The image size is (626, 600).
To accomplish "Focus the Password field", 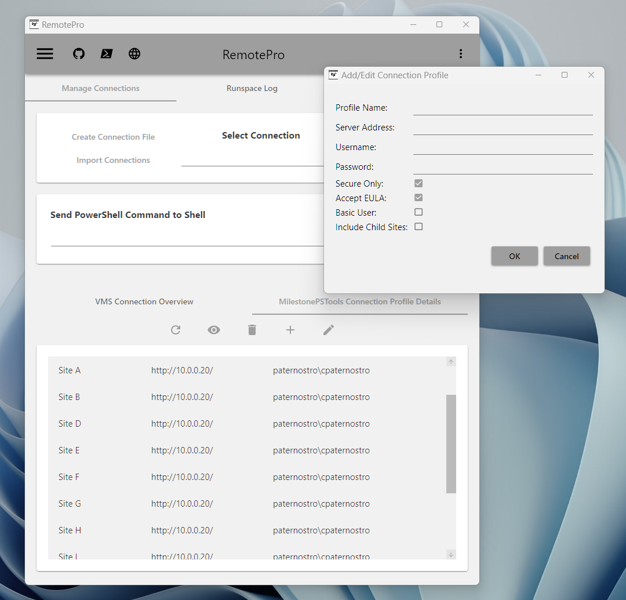I will [503, 166].
